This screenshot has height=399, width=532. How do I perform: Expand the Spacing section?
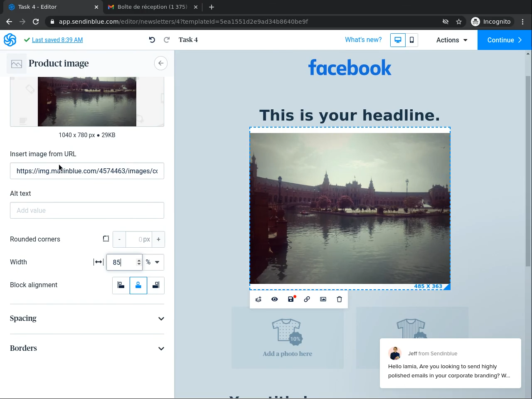click(87, 319)
